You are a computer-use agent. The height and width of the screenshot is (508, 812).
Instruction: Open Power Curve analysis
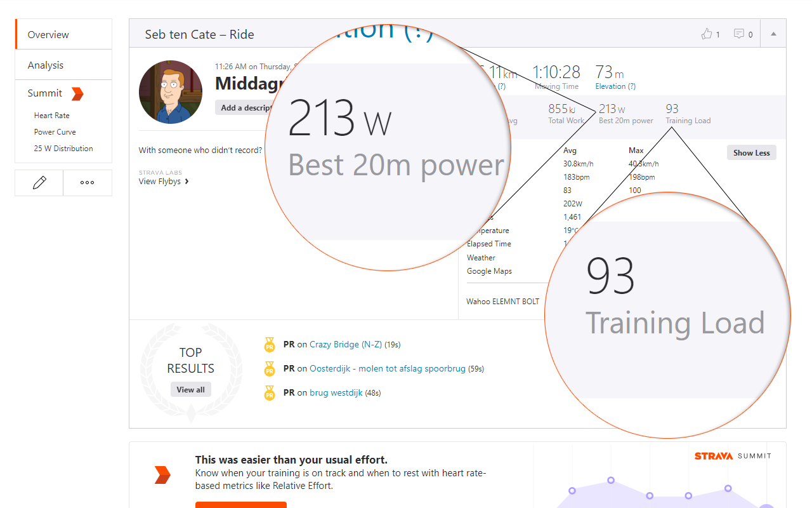click(x=55, y=132)
